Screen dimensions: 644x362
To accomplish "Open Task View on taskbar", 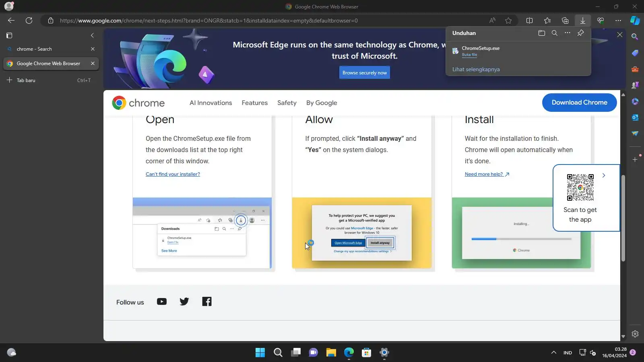I will 296,353.
